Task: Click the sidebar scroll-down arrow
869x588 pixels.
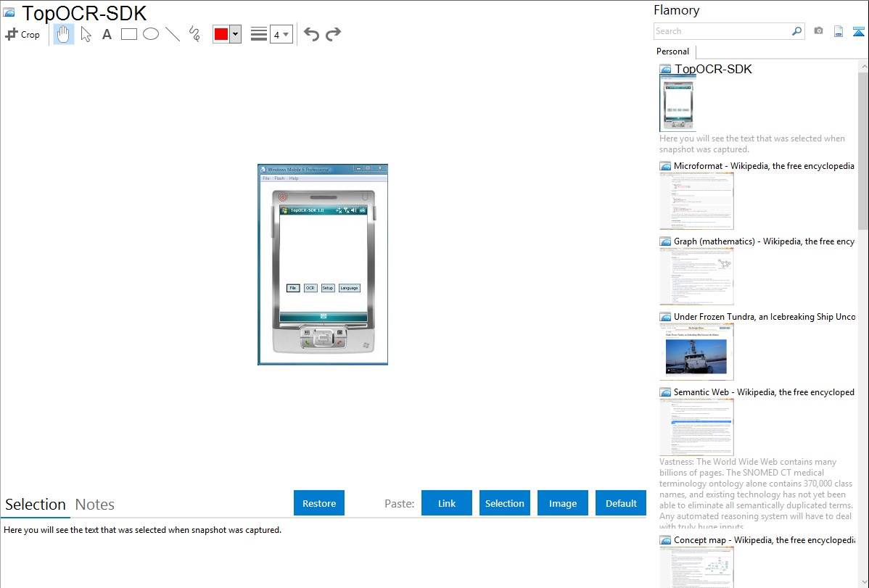Action: (863, 582)
